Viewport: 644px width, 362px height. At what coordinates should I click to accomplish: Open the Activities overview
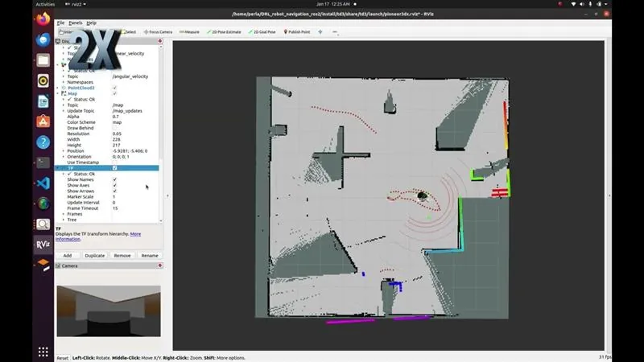pyautogui.click(x=45, y=4)
